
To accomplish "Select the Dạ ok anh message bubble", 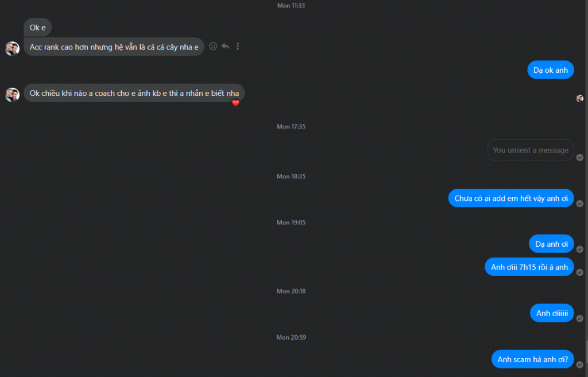I will pos(551,70).
